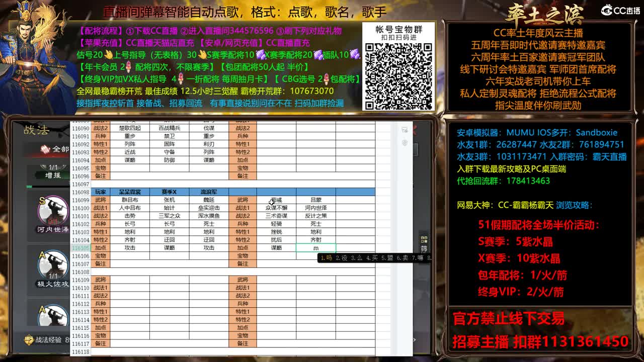Click the 网易大神 浏览攻略 line
Screen dimensions: 644x362
[525, 205]
